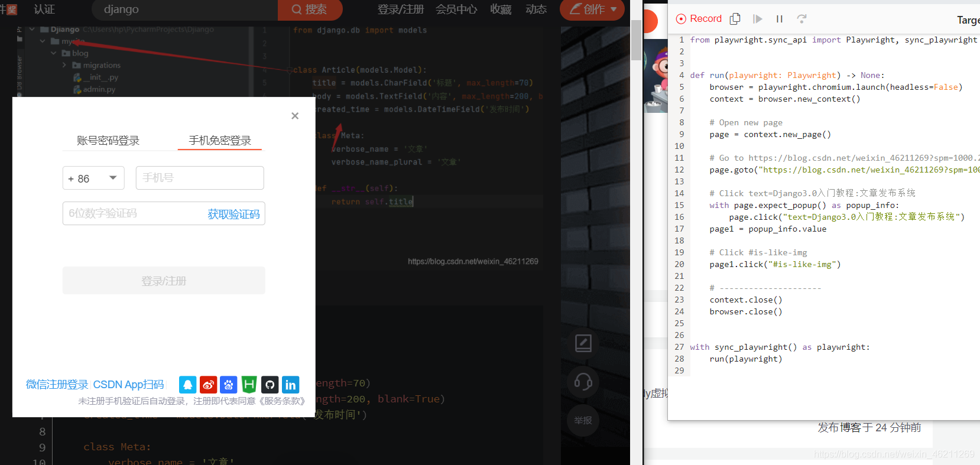This screenshot has height=465, width=980.
Task: Log in with the LinkedIn icon
Action: tap(291, 385)
